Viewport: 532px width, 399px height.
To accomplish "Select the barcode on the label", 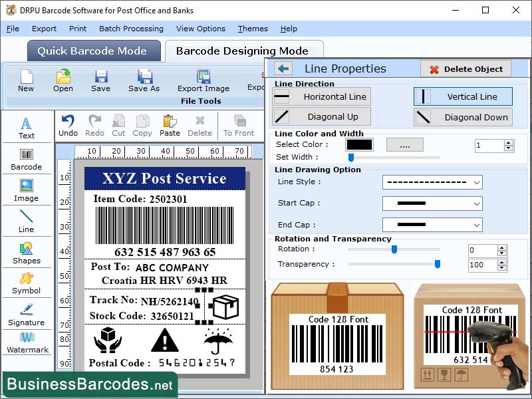I will (164, 225).
